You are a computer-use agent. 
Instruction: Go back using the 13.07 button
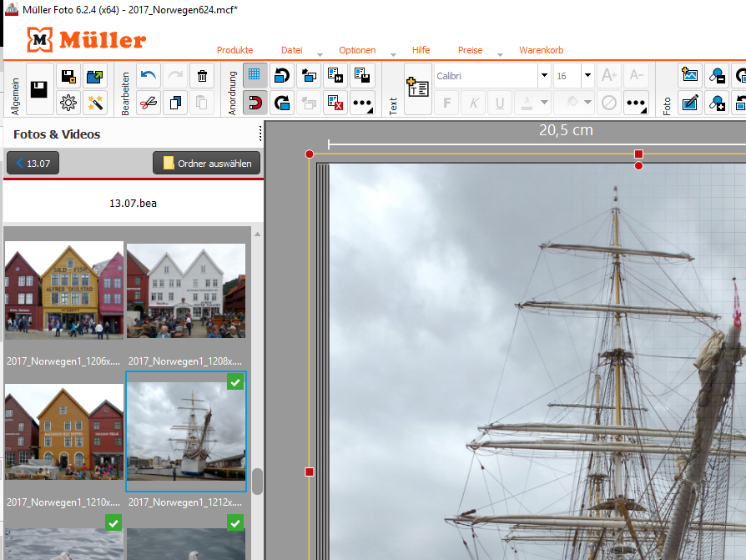point(33,163)
